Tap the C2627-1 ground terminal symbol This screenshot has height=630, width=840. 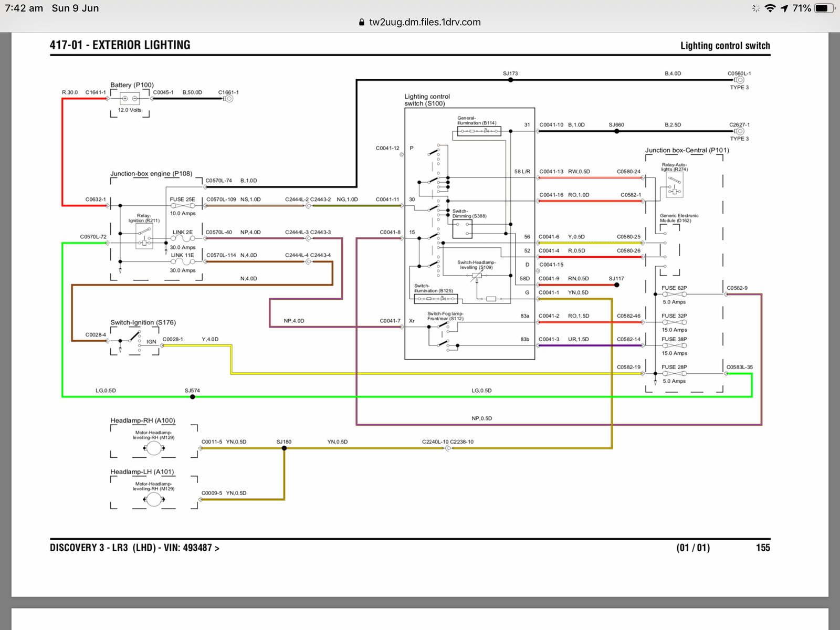pyautogui.click(x=739, y=131)
